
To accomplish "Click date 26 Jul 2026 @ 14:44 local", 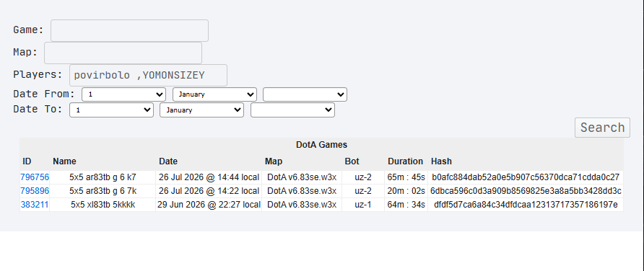I will [209, 177].
